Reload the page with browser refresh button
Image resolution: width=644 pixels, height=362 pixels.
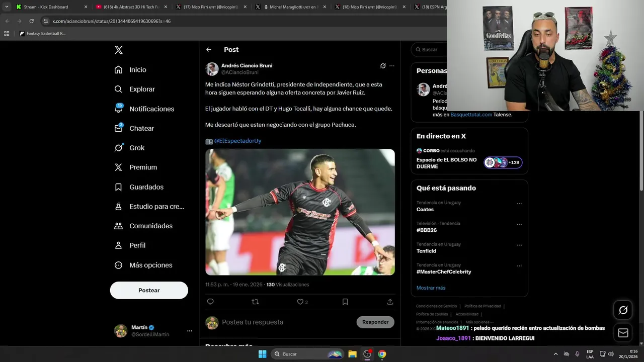(x=31, y=21)
